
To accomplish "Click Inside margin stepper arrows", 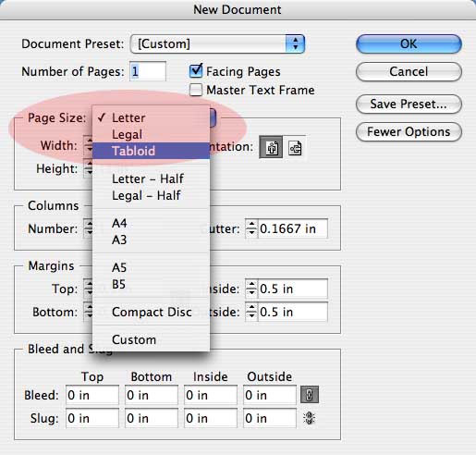I will 251,289.
